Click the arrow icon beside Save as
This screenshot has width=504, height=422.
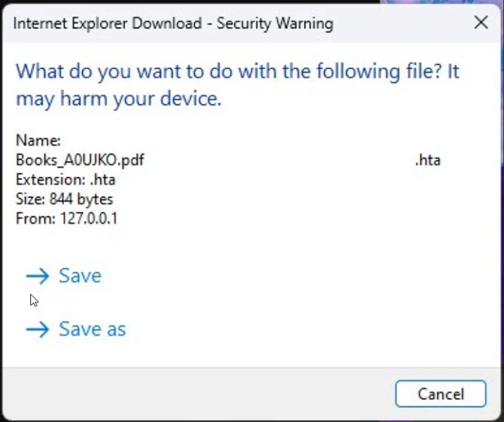(x=37, y=329)
